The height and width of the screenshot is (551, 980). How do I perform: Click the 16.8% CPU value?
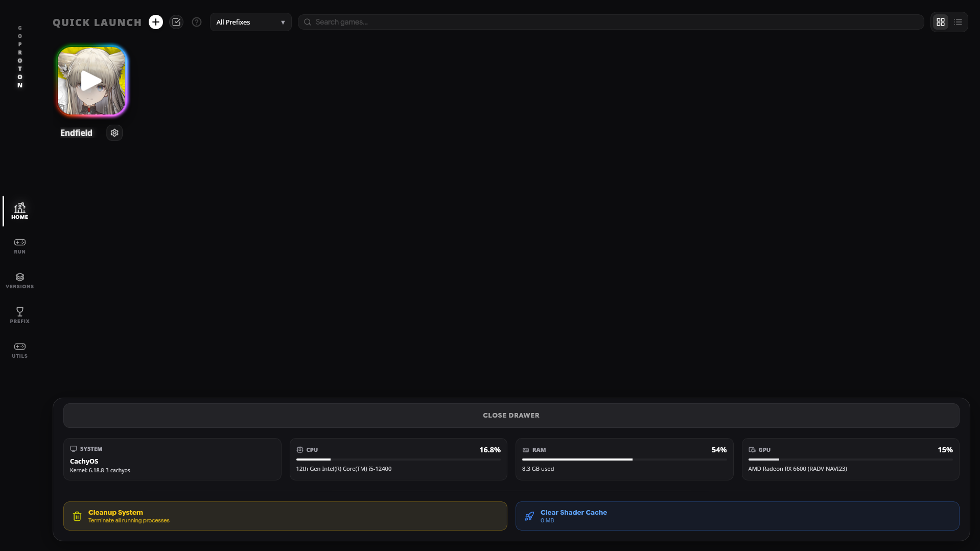(x=490, y=450)
